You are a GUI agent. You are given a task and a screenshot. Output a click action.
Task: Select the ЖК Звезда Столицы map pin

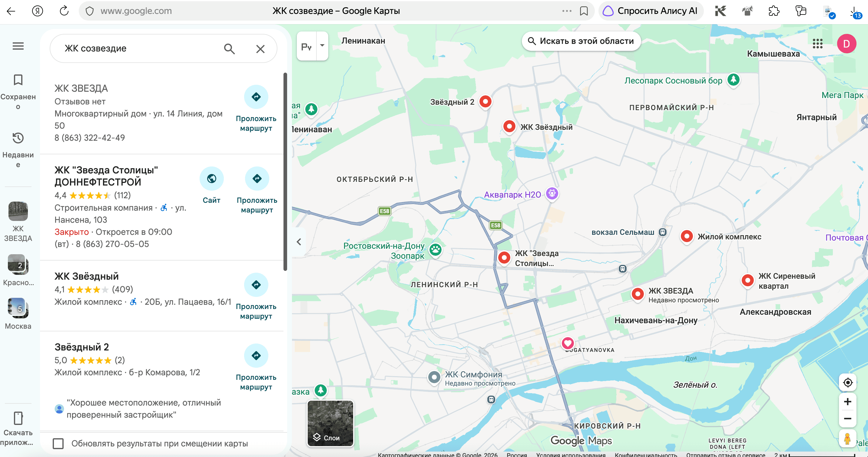click(x=504, y=258)
